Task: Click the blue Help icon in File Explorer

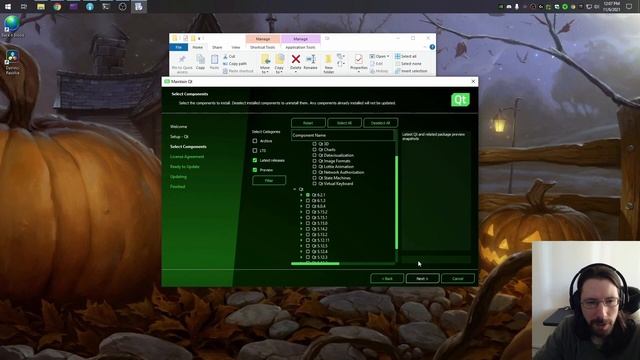Action: coord(432,47)
